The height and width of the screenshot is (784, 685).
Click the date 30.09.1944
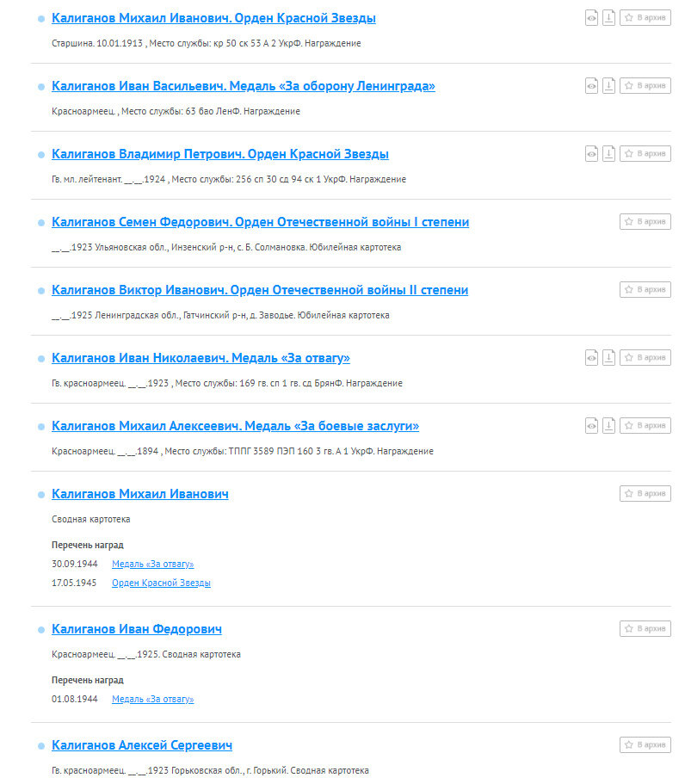click(75, 564)
